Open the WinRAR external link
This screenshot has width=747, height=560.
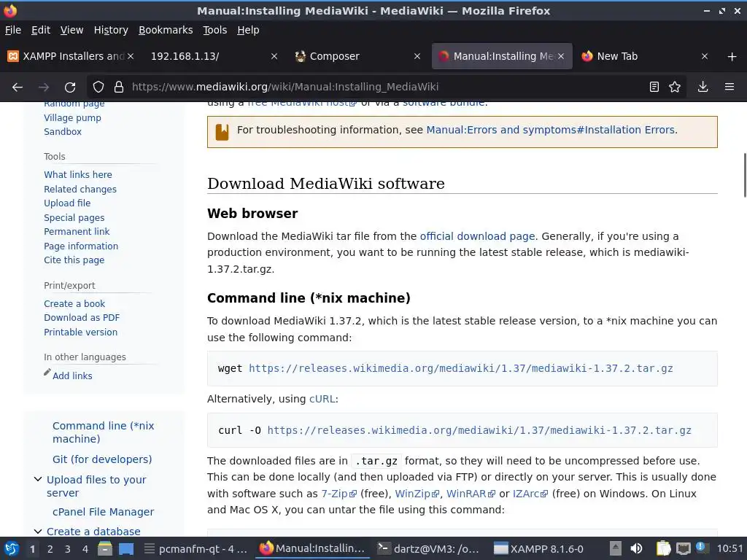(x=471, y=494)
